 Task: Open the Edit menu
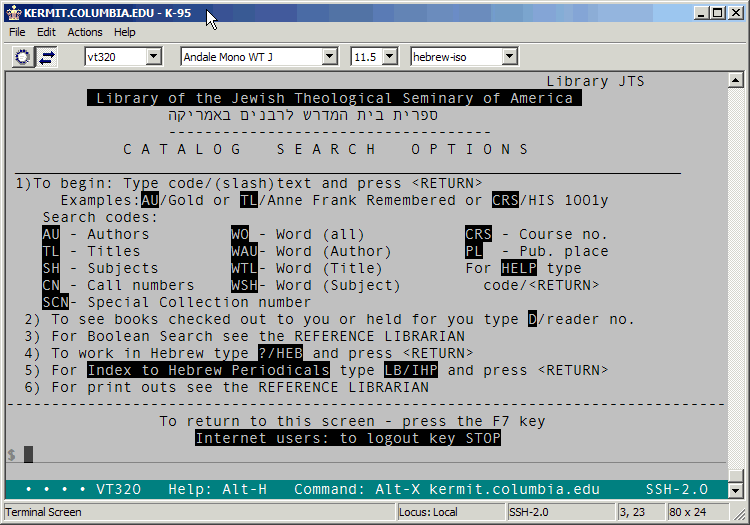click(x=46, y=32)
